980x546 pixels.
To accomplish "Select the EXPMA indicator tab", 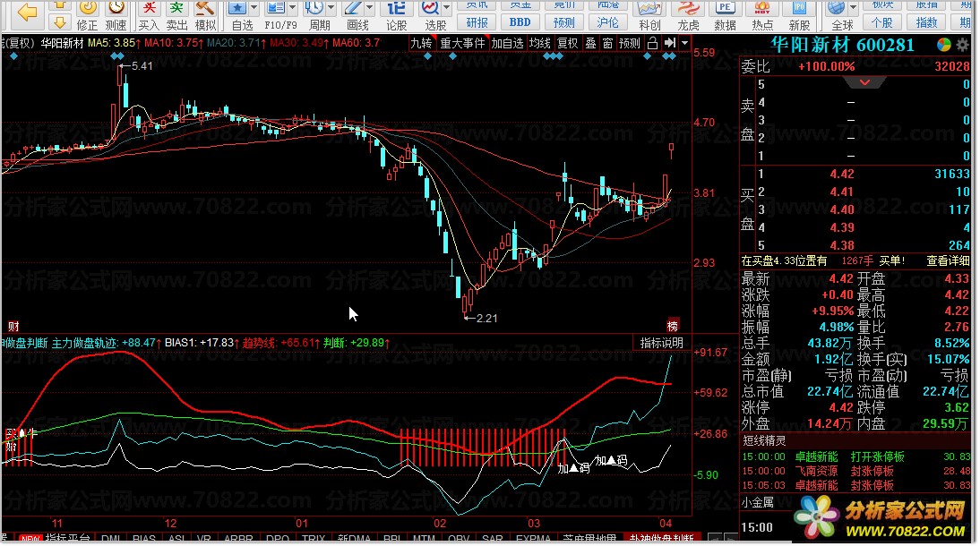I will [533, 539].
